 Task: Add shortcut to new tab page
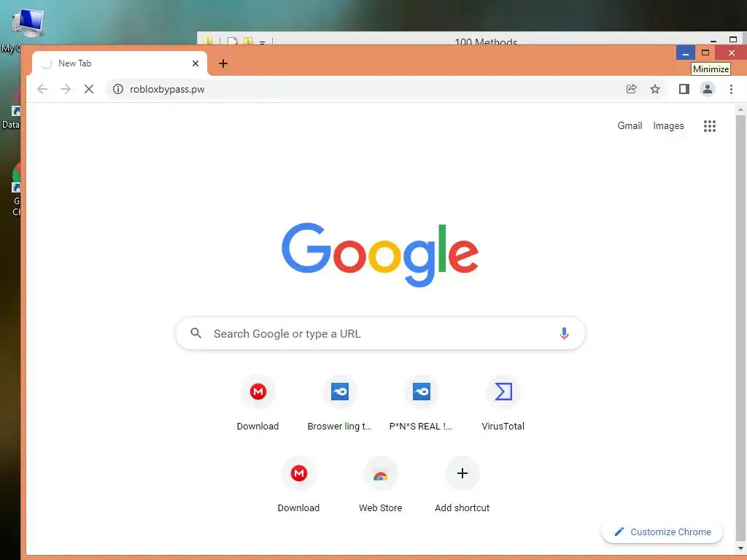point(462,485)
